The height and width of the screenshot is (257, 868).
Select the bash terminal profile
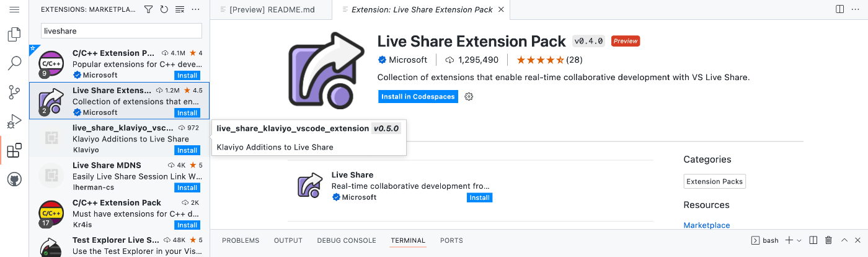click(x=764, y=240)
